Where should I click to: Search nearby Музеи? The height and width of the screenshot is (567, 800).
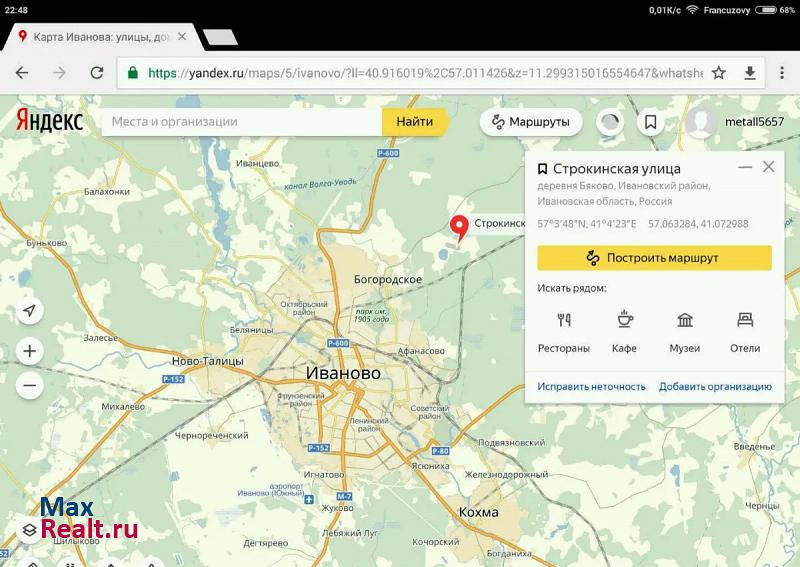685,332
